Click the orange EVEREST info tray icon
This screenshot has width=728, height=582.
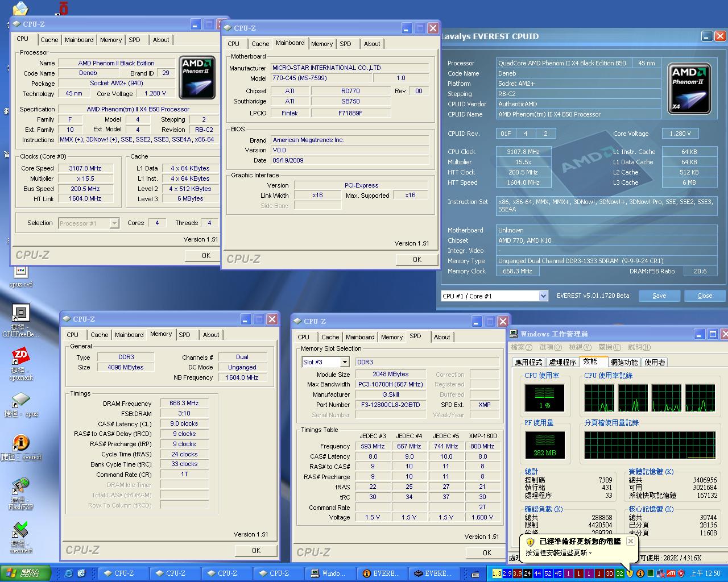640,573
